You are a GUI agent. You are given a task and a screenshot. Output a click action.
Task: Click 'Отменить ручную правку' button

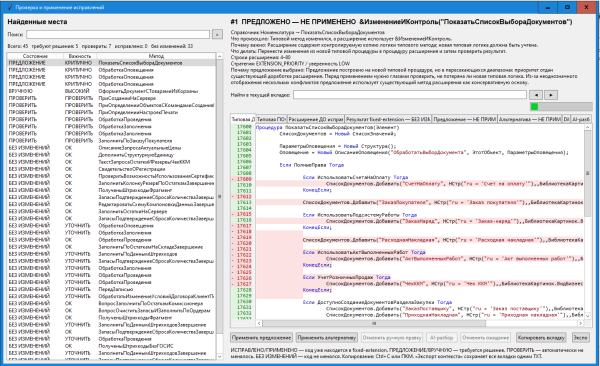pos(392,337)
